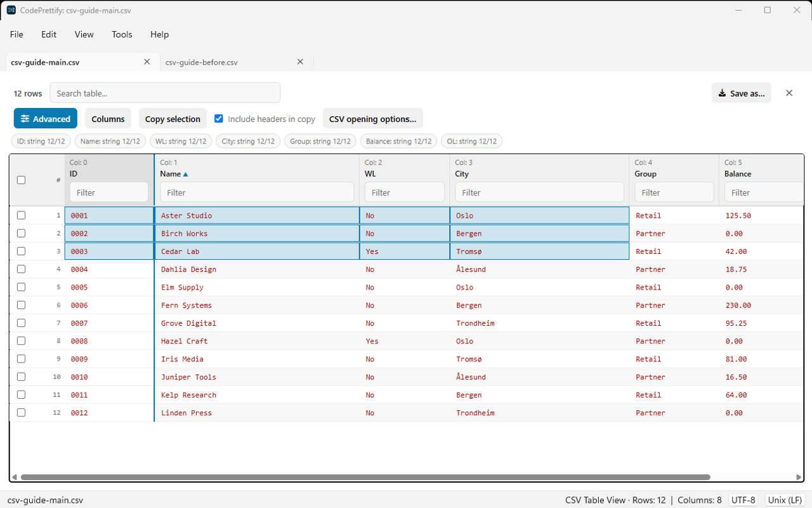Check the row 4 Dahlia Design checkbox
812x508 pixels.
[21, 269]
